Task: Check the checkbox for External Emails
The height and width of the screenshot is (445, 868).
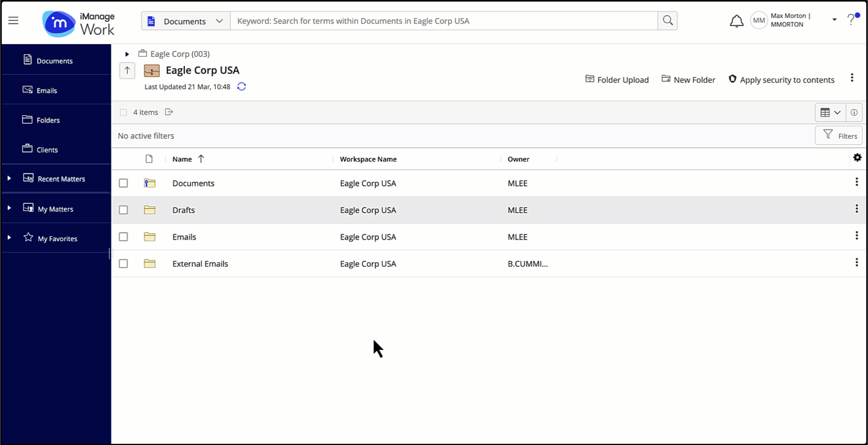Action: click(124, 263)
